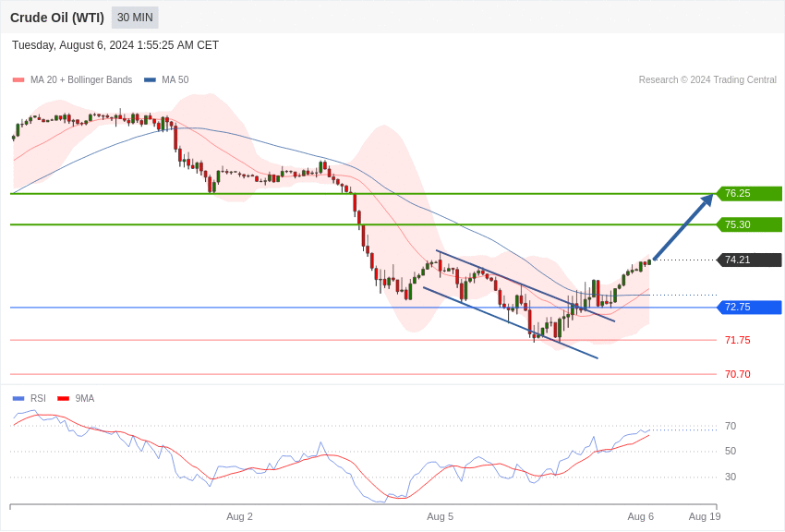Image resolution: width=785 pixels, height=532 pixels.
Task: Click the Aug 6 date axis label
Action: point(641,516)
